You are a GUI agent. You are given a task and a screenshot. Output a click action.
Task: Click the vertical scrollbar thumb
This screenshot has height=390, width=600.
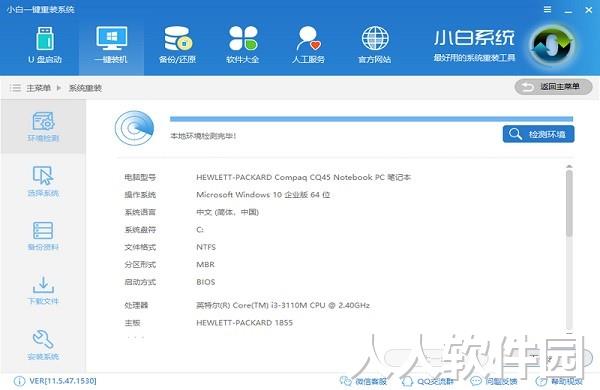(569, 203)
